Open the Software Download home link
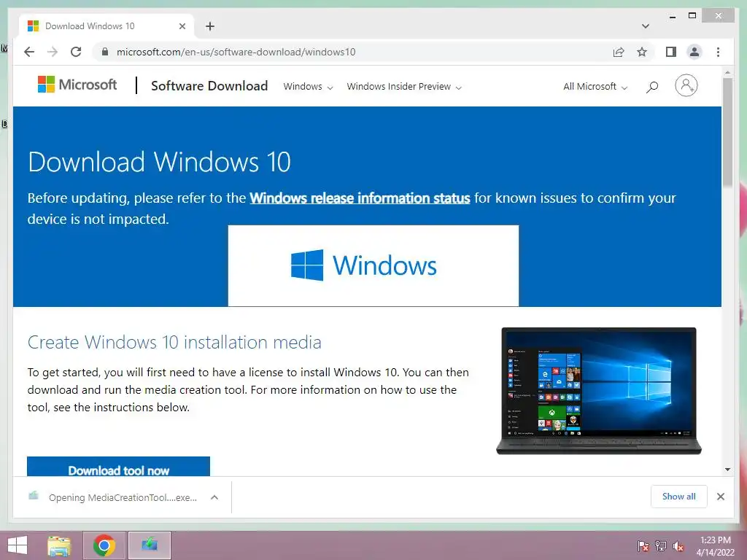Viewport: 747px width, 560px height. pyautogui.click(x=209, y=86)
